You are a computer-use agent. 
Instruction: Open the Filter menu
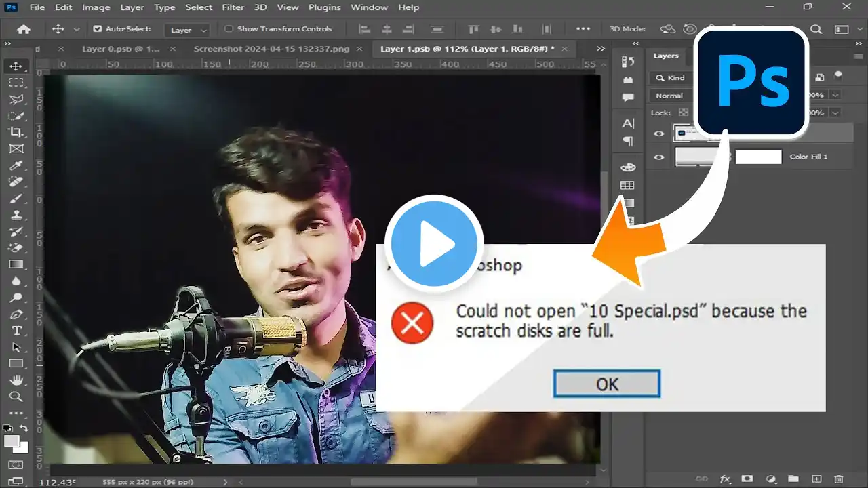(233, 7)
